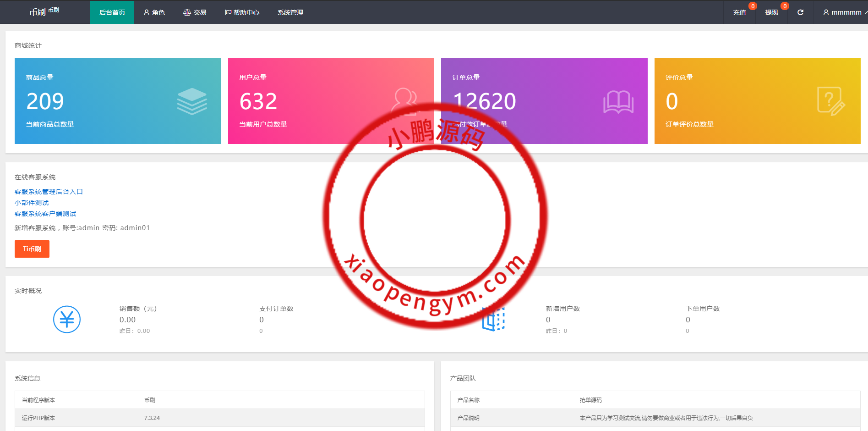Image resolution: width=868 pixels, height=431 pixels.
Task: Click the refresh icon in top bar
Action: click(800, 12)
